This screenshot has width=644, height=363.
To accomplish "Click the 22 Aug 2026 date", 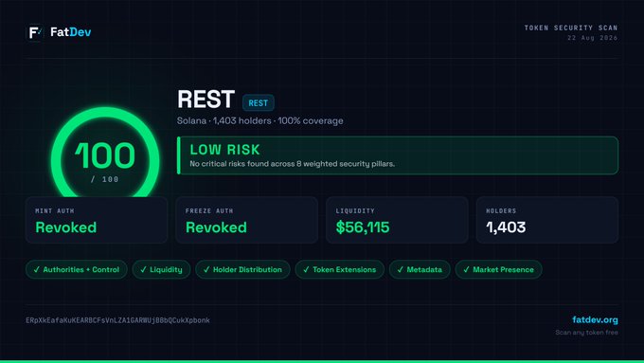I will [593, 38].
